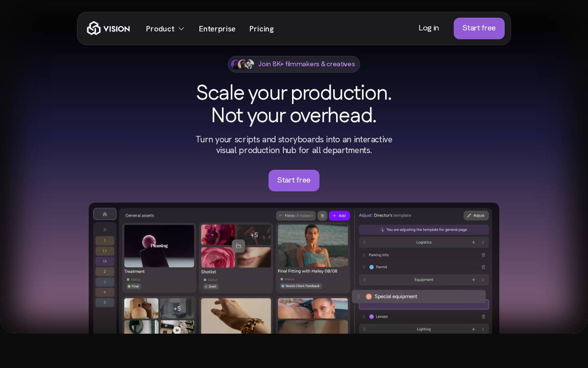
Task: Go to the Enterprise page
Action: (x=217, y=29)
